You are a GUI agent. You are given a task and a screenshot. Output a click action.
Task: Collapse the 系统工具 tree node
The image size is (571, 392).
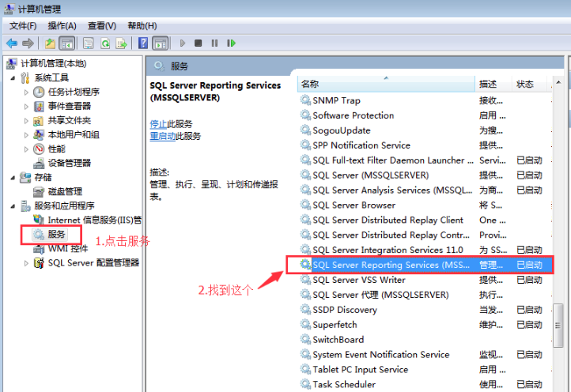click(x=13, y=77)
